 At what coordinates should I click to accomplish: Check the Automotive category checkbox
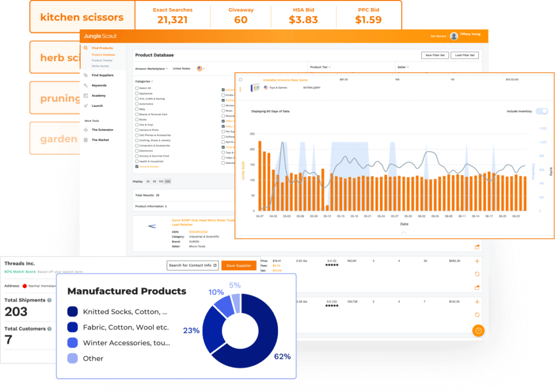(x=137, y=104)
